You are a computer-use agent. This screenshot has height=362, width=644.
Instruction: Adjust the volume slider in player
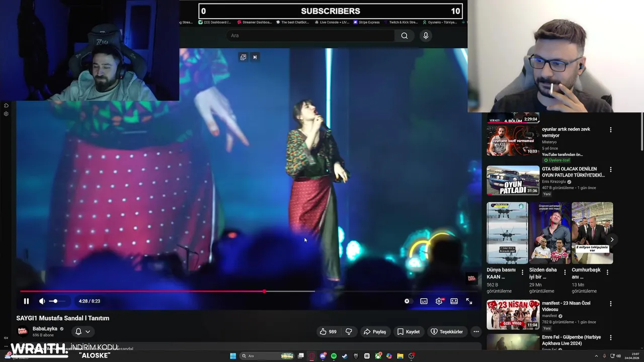[x=57, y=301]
